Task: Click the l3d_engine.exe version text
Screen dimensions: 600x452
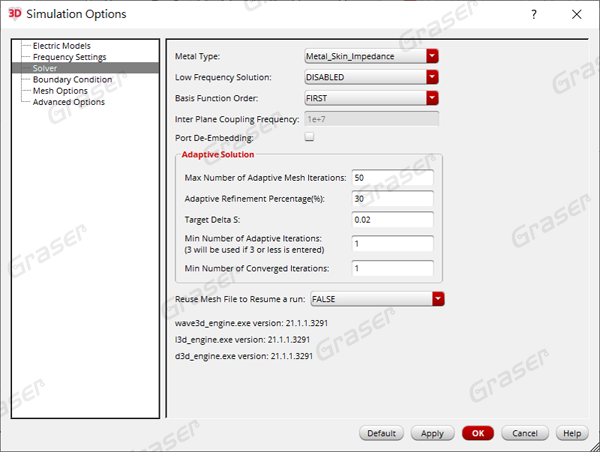Action: [x=243, y=340]
